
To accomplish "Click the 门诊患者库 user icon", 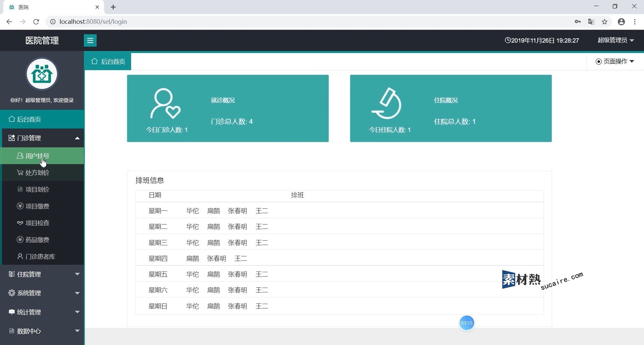I will point(20,256).
